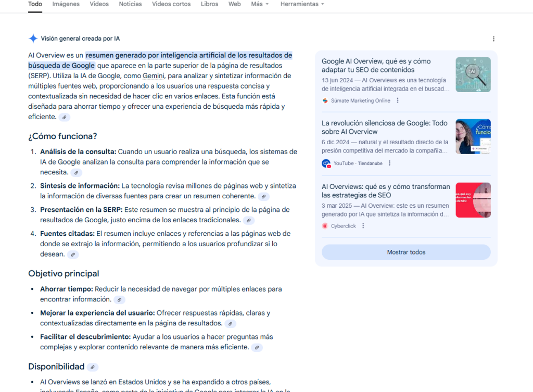Image resolution: width=533 pixels, height=392 pixels.
Task: Switch to the Videos cortos tab
Action: point(171,4)
